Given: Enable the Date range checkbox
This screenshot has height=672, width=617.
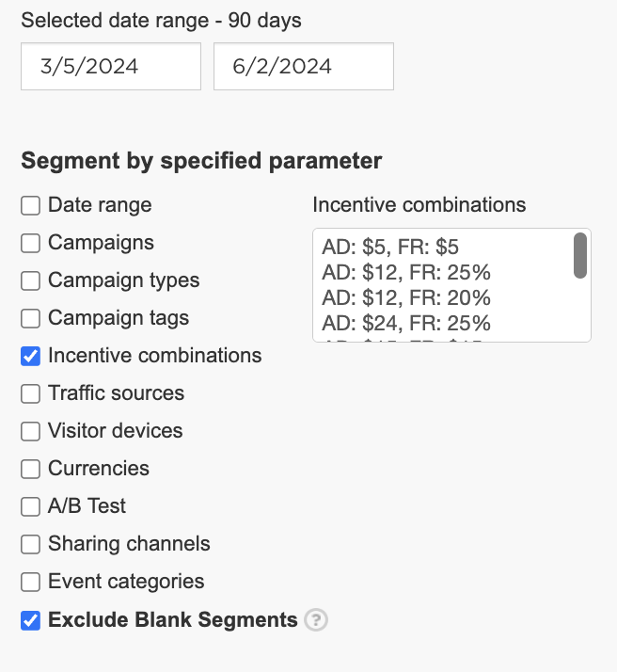Looking at the screenshot, I should [30, 206].
